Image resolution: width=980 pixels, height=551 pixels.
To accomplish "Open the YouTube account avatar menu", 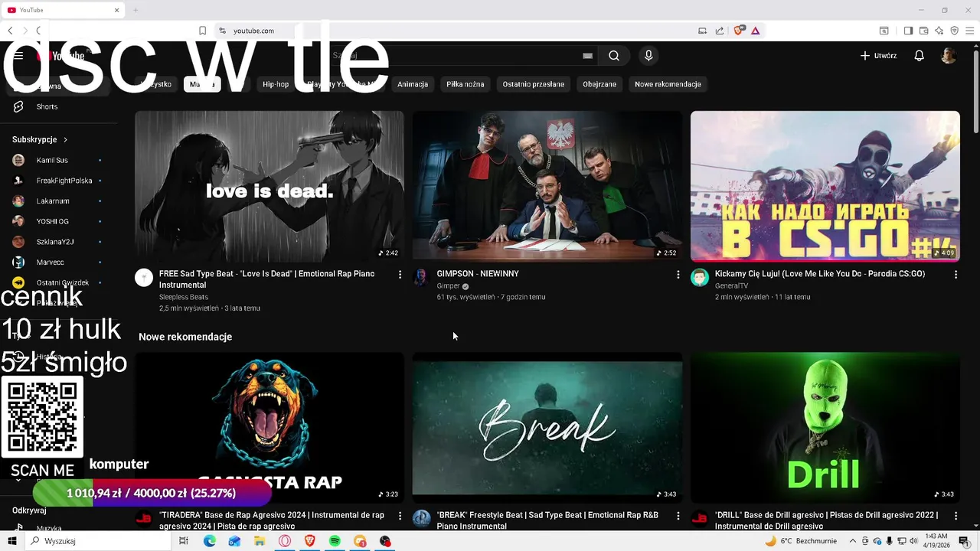I will [x=949, y=56].
